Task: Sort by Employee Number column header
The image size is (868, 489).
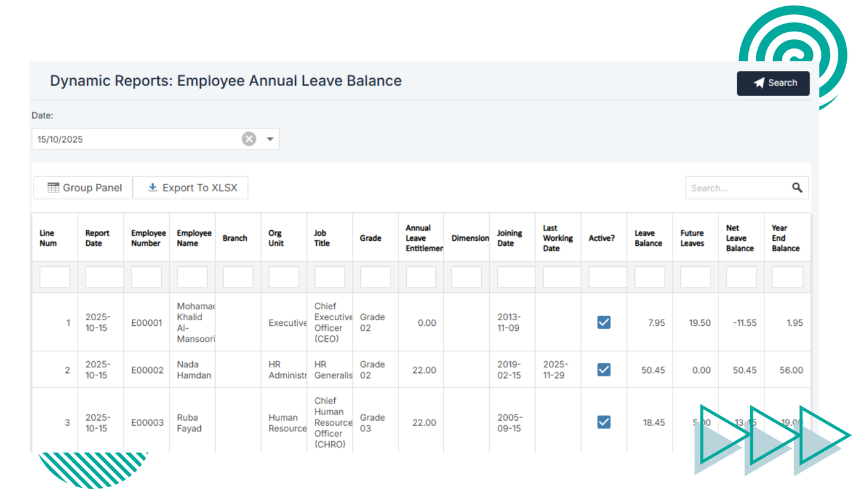Action: (147, 238)
